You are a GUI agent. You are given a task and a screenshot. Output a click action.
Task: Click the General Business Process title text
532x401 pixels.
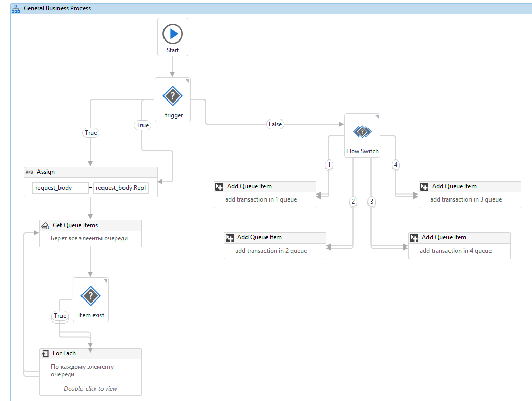pyautogui.click(x=57, y=8)
